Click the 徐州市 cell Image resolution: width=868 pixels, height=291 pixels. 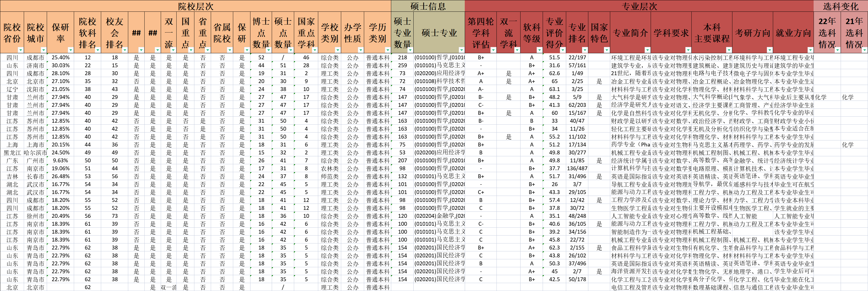[35, 216]
